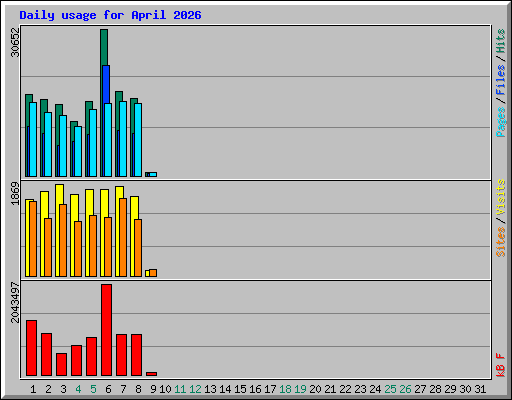Click the orange sites bar for day 4

(x=78, y=249)
